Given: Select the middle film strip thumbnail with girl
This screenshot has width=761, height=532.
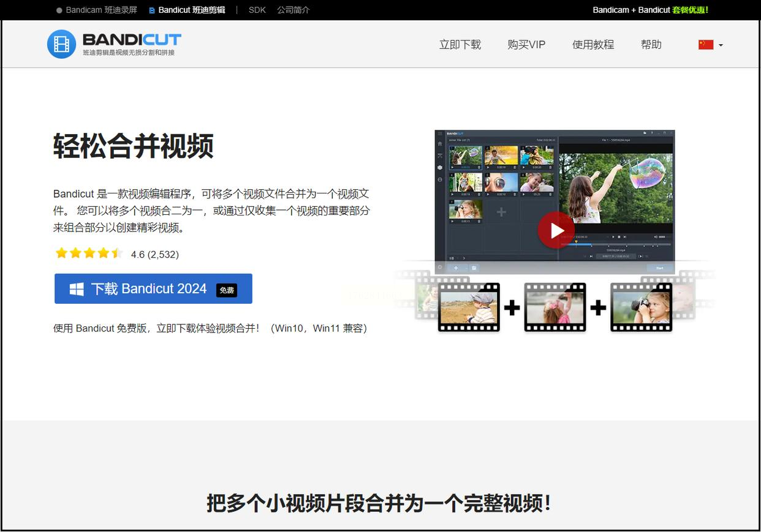Looking at the screenshot, I should [x=555, y=307].
